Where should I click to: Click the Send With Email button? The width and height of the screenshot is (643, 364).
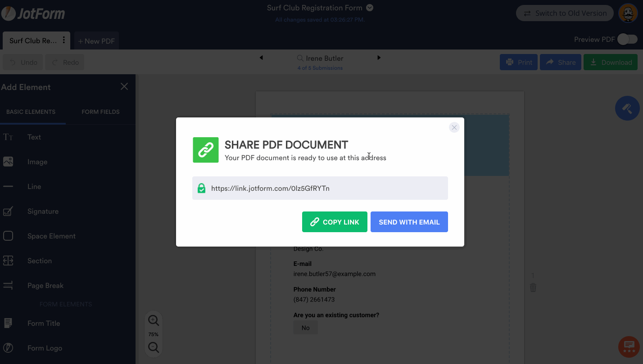tap(409, 222)
